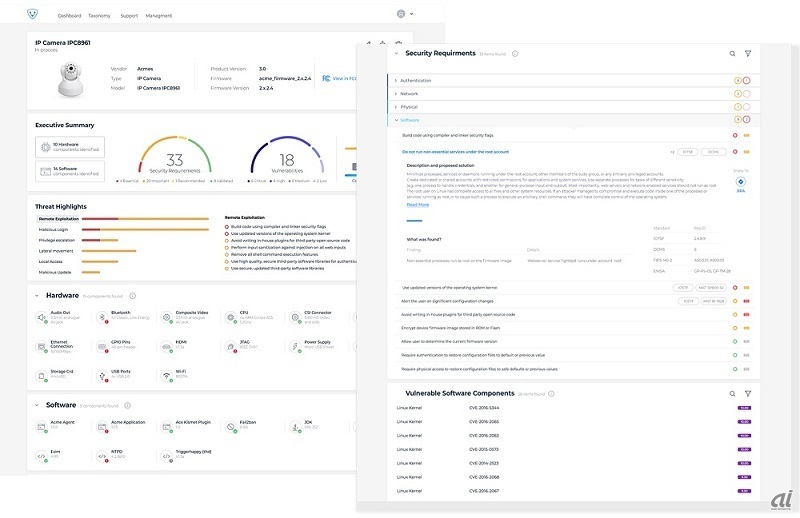Click the Share To JIRA icon
The height and width of the screenshot is (518, 800).
(x=741, y=181)
